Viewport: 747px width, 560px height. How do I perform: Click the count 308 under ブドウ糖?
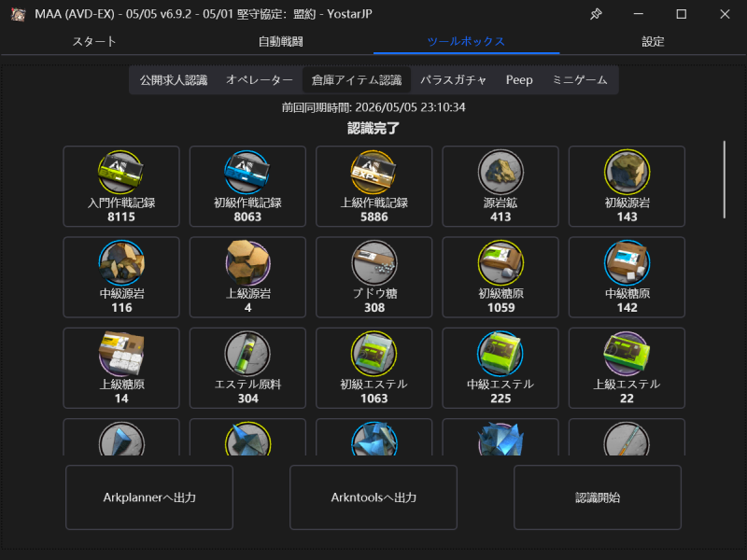click(374, 308)
